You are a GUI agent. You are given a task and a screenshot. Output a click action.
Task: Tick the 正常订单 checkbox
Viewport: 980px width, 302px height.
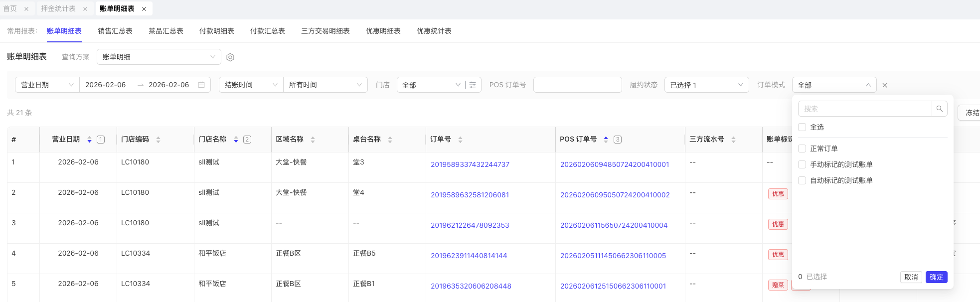pos(802,149)
